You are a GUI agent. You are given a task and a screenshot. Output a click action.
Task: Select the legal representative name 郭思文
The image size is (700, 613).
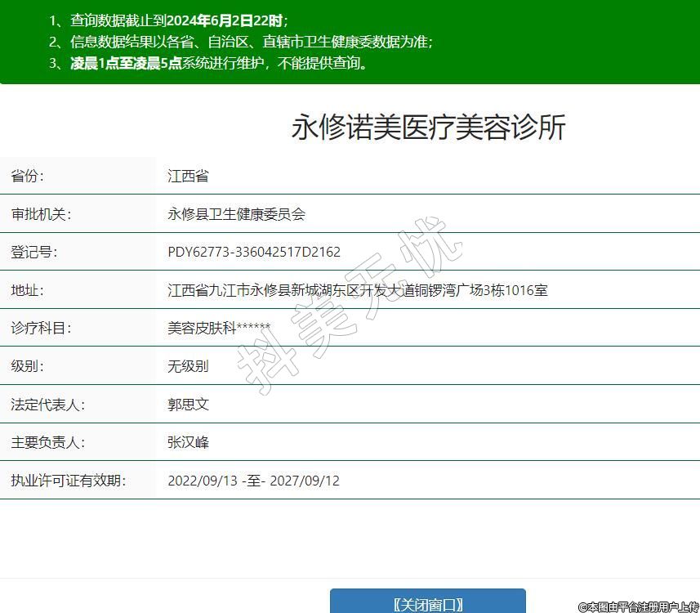tap(188, 405)
